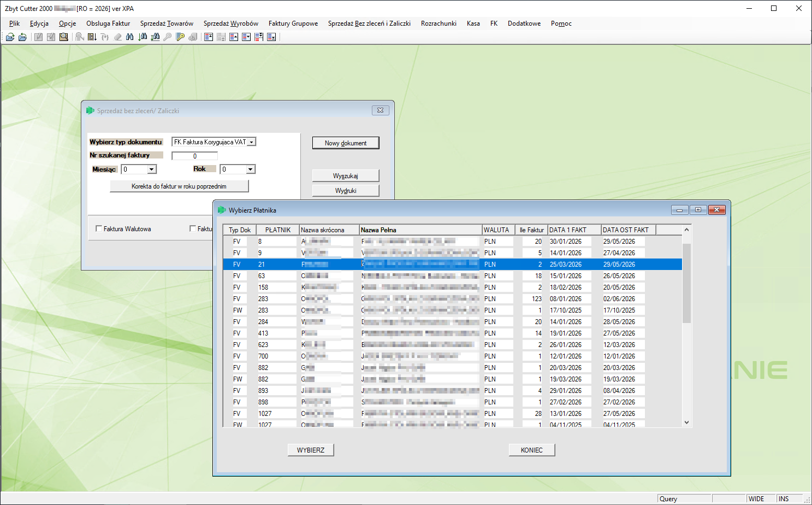Viewport: 812px width, 505px height.
Task: Click the Nr szukanej faktury input field
Action: (x=194, y=156)
